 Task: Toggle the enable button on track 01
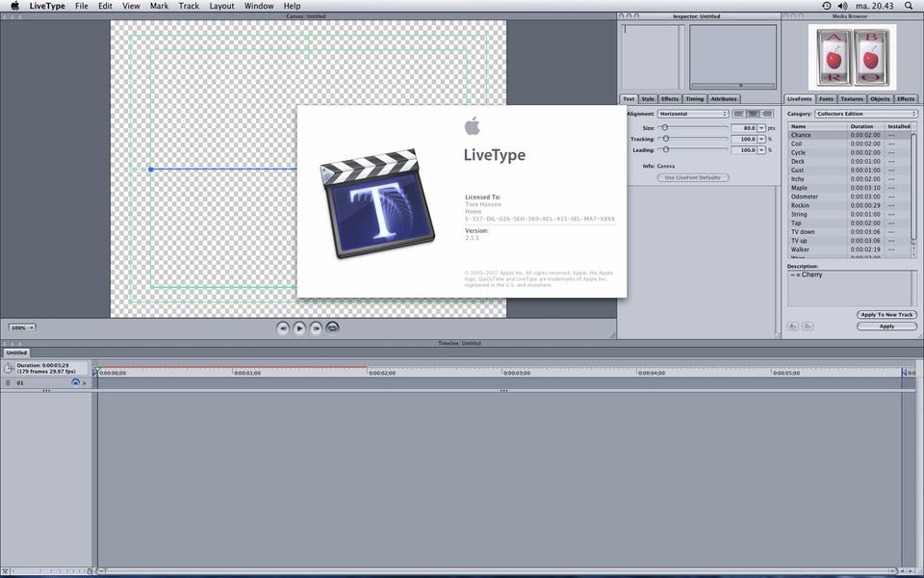click(x=75, y=382)
